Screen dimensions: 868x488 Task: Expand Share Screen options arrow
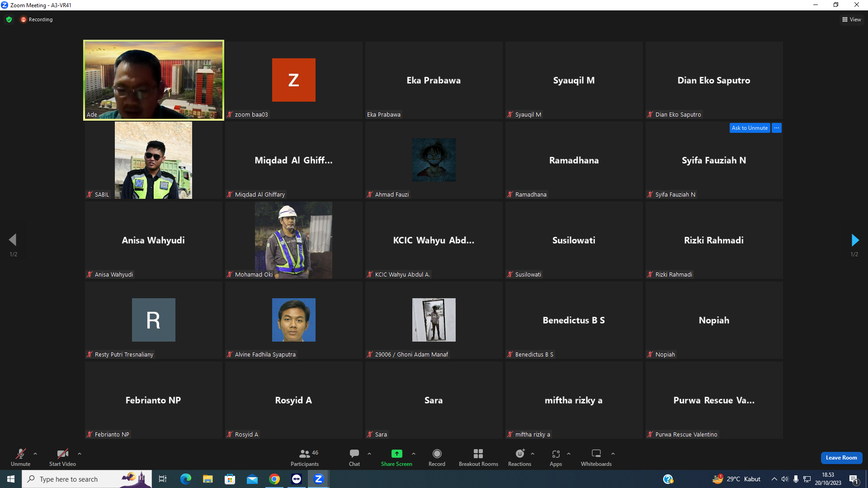(x=414, y=454)
